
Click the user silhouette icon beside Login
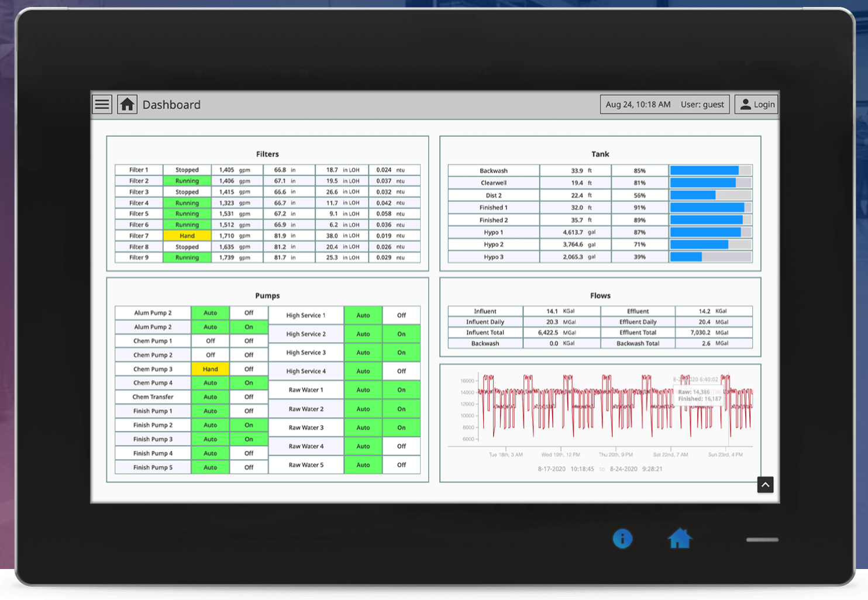click(745, 104)
